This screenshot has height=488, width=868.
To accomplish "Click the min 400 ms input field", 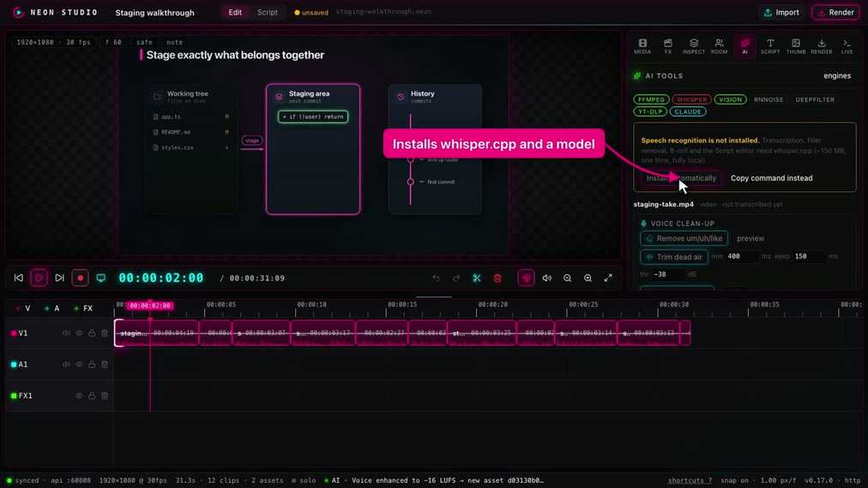I will pos(742,256).
